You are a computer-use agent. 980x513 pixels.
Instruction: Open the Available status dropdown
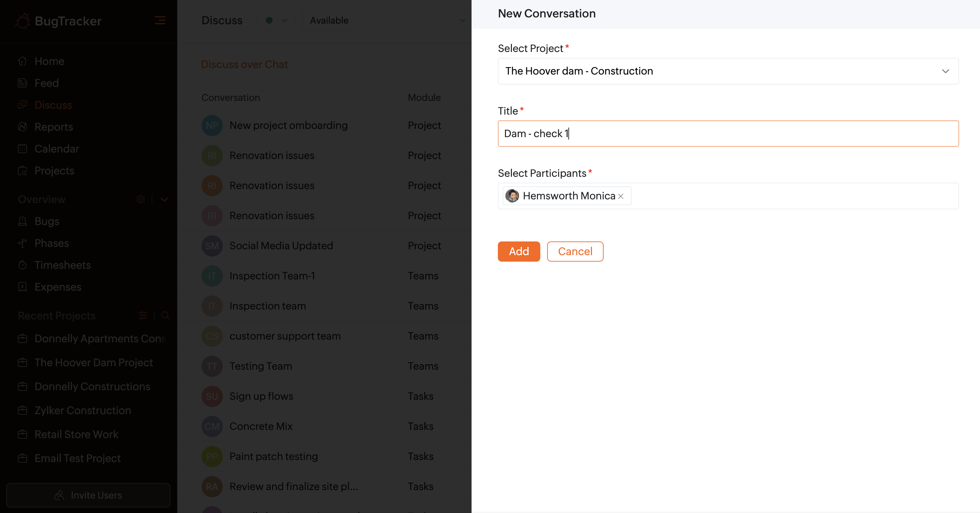coord(386,21)
